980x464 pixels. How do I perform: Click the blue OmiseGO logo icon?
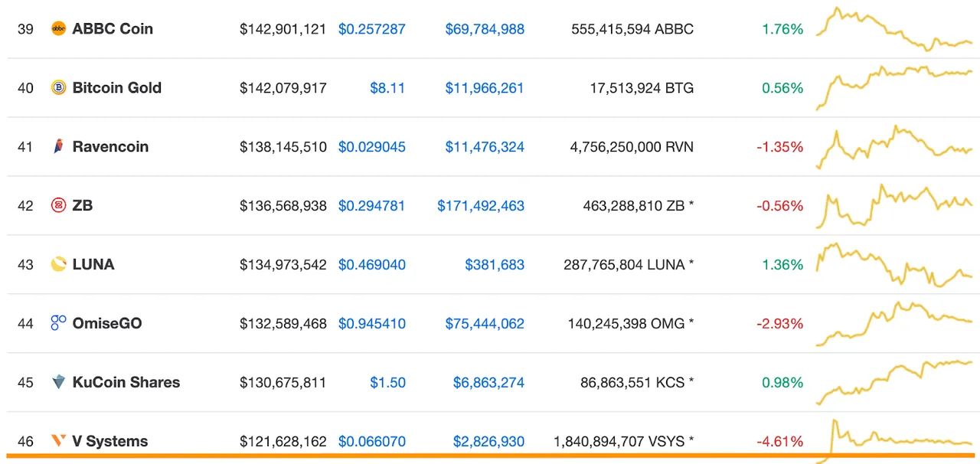tap(58, 324)
